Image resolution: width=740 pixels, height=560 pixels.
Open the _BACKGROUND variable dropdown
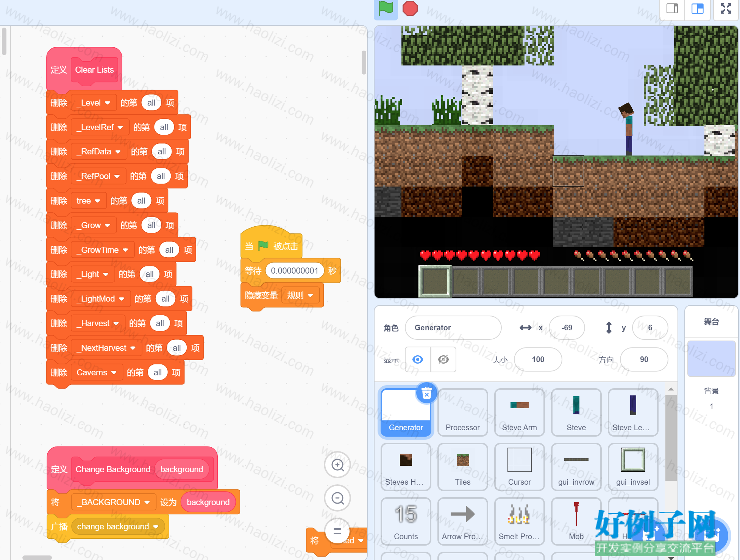[x=114, y=502]
